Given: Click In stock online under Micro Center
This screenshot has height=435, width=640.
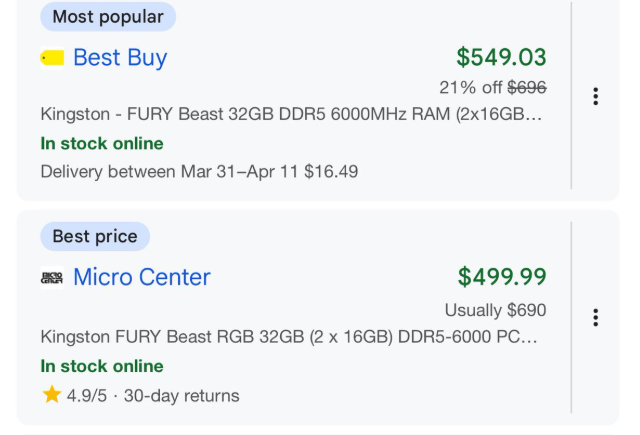Looking at the screenshot, I should (x=102, y=366).
